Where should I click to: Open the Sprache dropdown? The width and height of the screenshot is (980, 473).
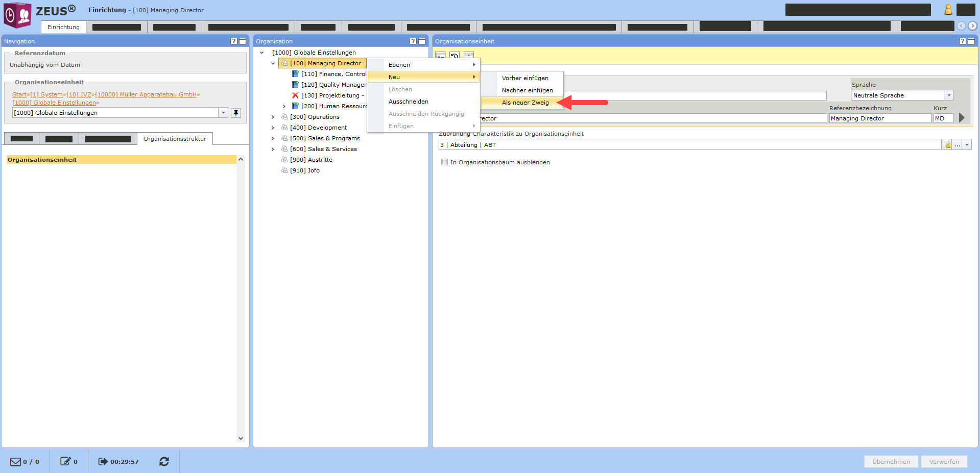click(948, 95)
